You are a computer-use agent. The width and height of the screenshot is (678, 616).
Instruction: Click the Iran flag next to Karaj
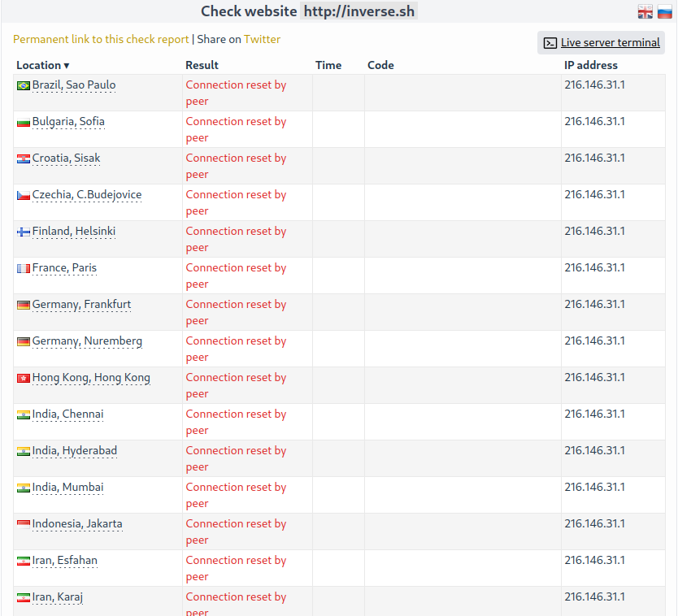coord(23,596)
